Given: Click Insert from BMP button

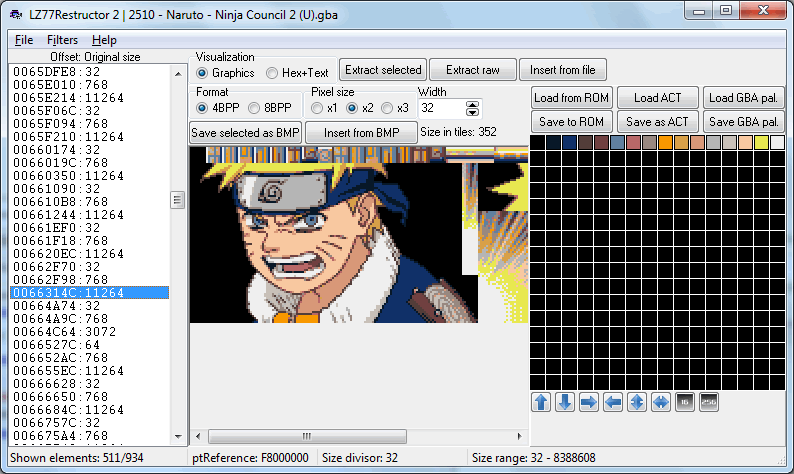Looking at the screenshot, I should click(x=362, y=133).
